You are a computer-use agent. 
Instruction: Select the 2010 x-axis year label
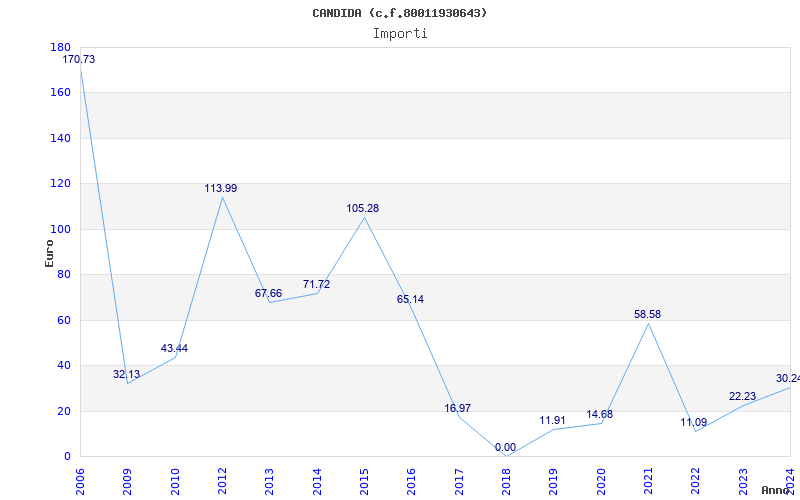(175, 482)
